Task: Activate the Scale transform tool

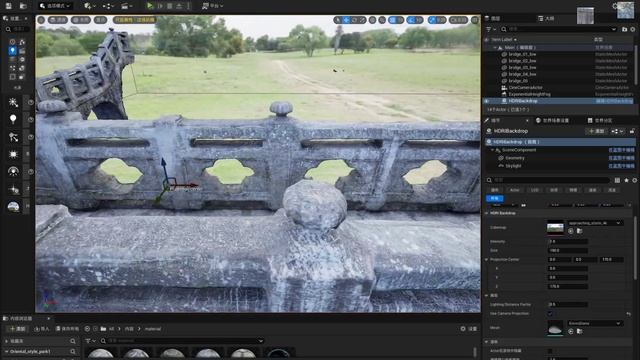Action: 362,20
